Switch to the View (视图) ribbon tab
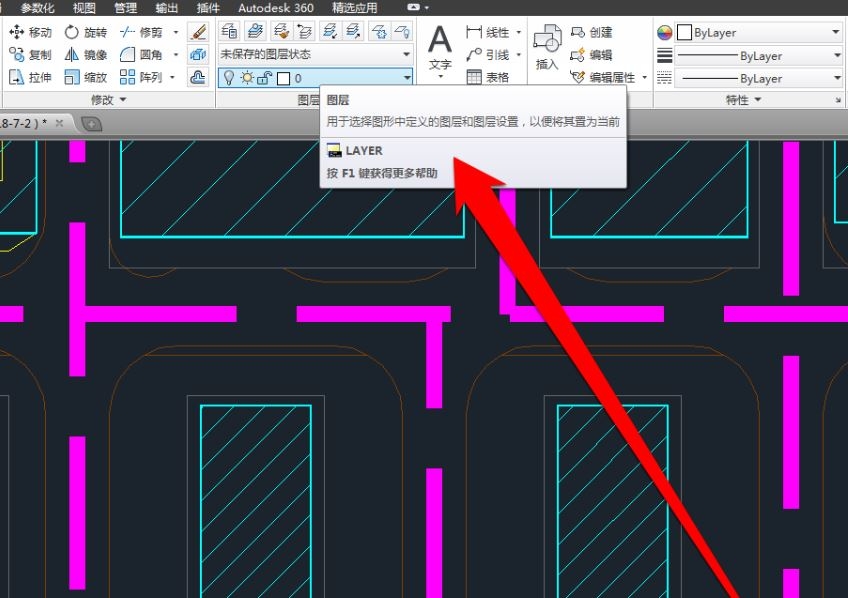The height and width of the screenshot is (598, 848). [x=84, y=8]
